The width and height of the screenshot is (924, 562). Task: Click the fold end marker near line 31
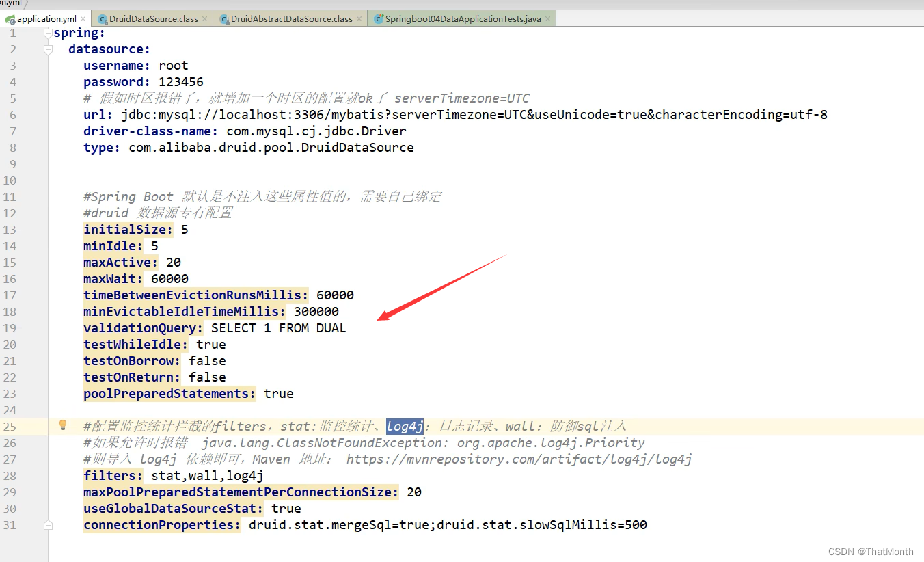click(49, 524)
